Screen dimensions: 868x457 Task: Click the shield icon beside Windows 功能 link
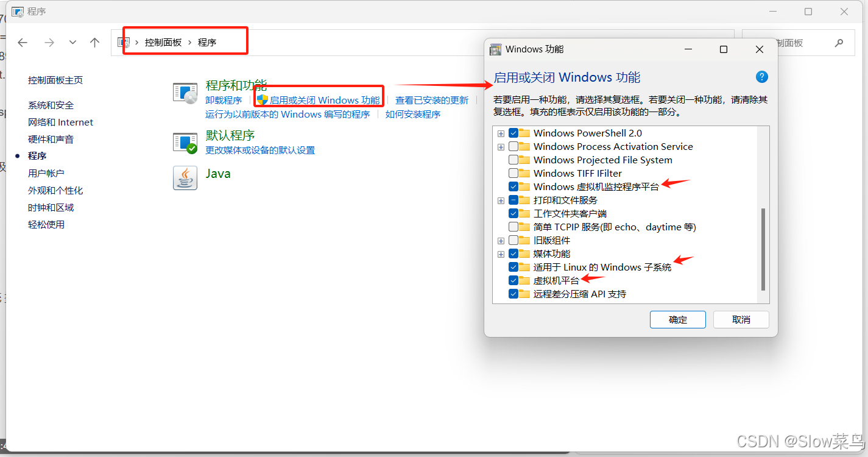click(263, 100)
